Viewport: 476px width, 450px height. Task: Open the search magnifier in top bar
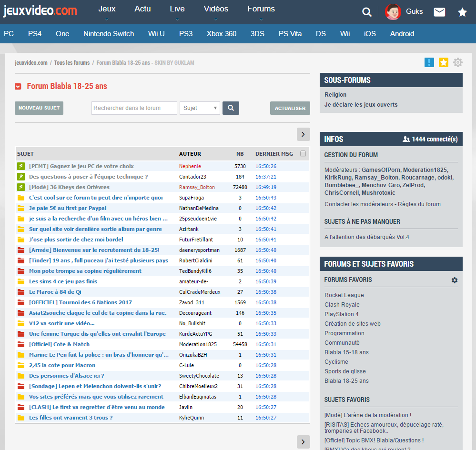367,12
